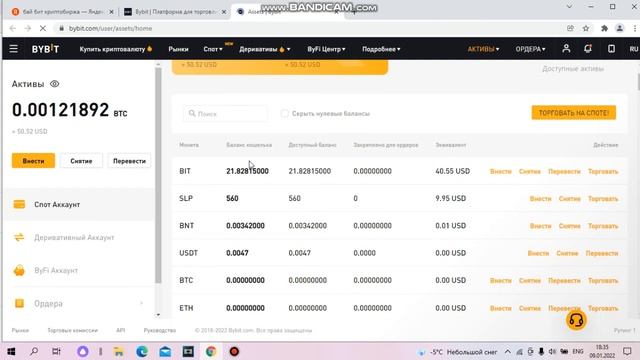Open Microsoft Edge from the taskbar
This screenshot has width=640, height=360.
(142, 351)
